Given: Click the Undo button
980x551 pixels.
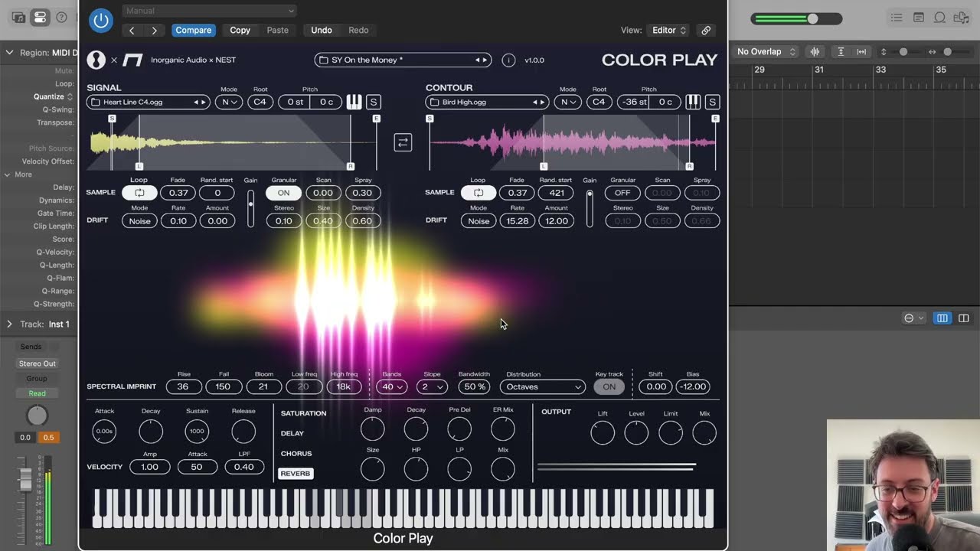Looking at the screenshot, I should click(x=322, y=31).
